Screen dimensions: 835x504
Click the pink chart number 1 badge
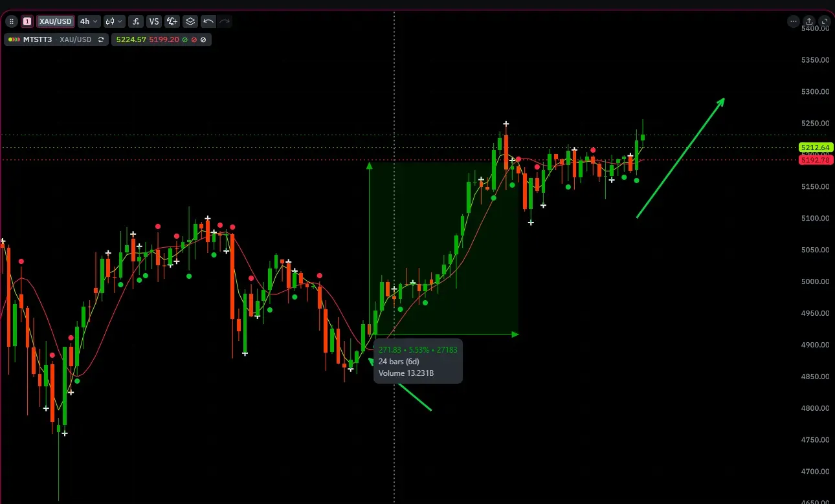pyautogui.click(x=27, y=21)
